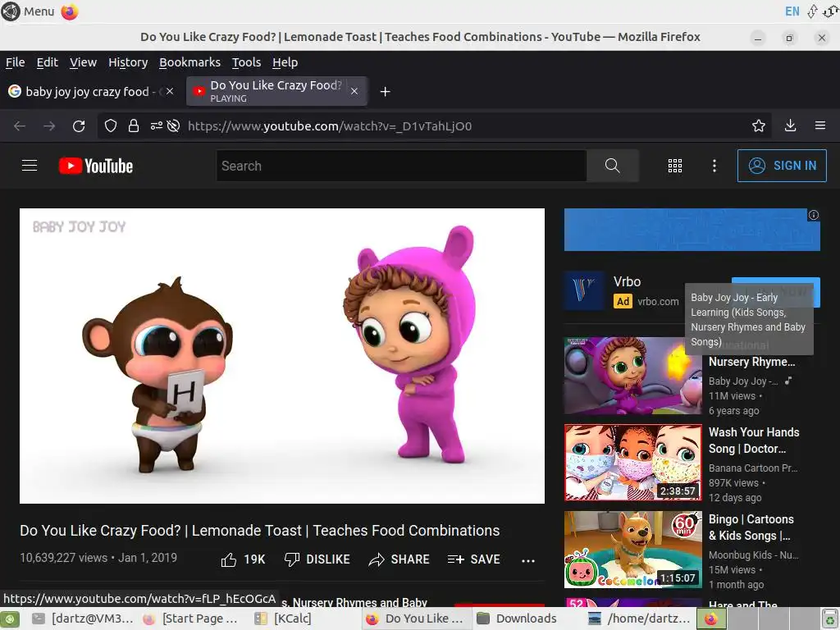840x630 pixels.
Task: Bookmark this page with the star
Action: pyautogui.click(x=759, y=126)
